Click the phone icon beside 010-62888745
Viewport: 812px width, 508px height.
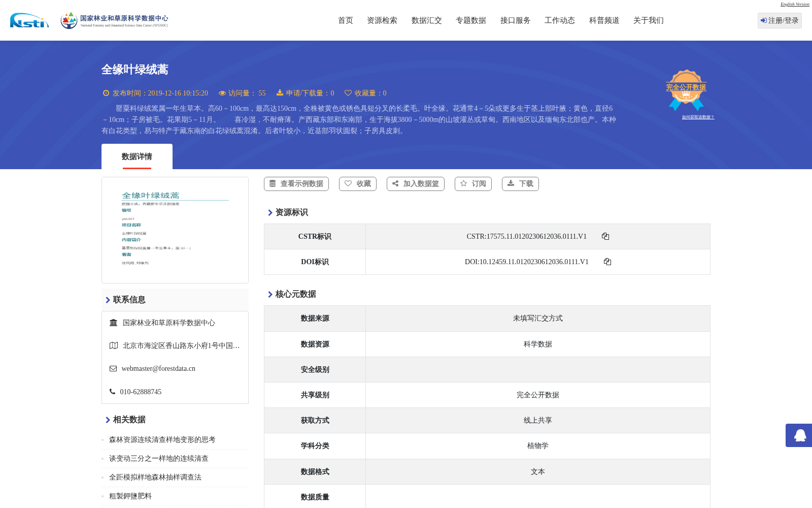(112, 392)
